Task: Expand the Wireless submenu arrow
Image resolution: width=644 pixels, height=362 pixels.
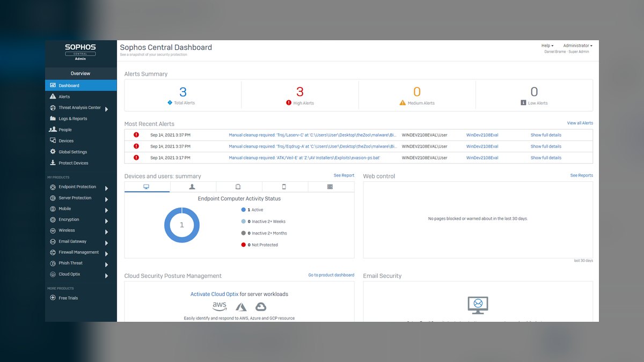Action: click(x=107, y=232)
